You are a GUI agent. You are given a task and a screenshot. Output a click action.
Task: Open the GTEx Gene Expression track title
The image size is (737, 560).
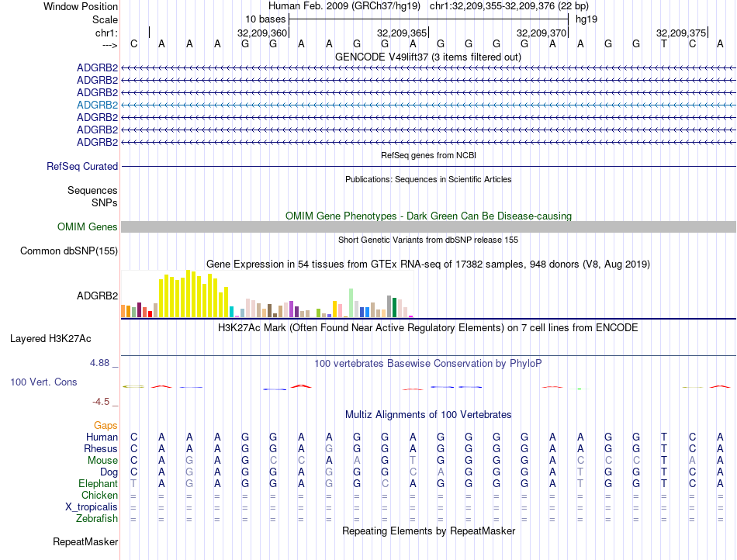point(428,264)
